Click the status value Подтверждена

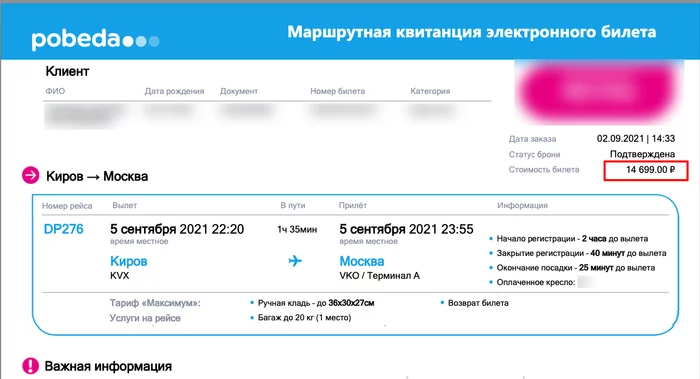(x=642, y=154)
